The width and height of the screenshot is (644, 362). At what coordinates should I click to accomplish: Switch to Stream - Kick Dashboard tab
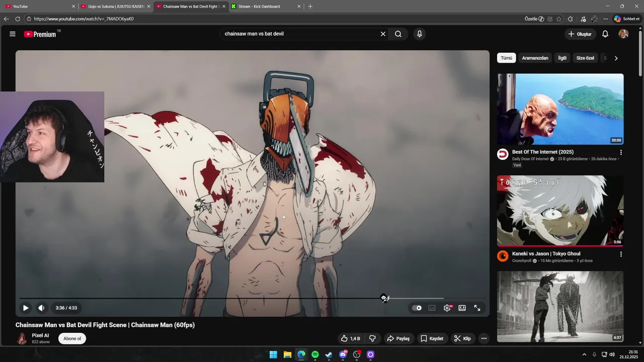265,7
